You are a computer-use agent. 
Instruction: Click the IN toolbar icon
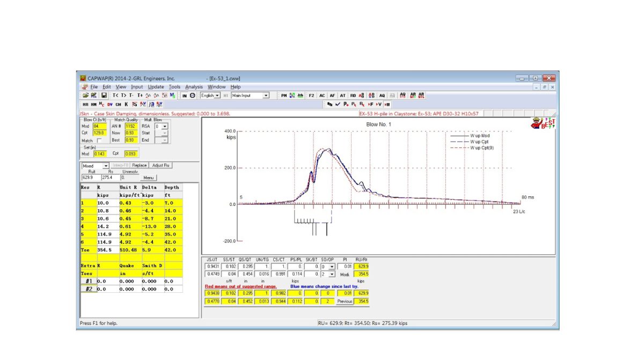click(185, 95)
